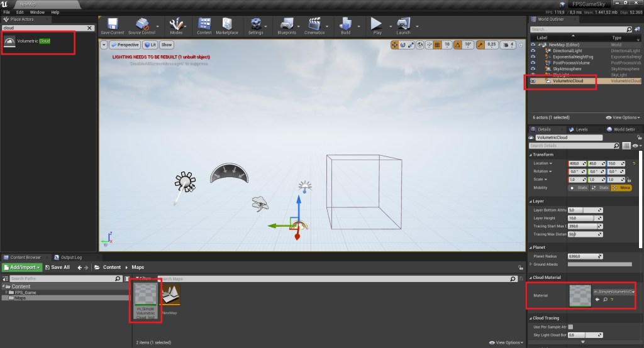Click the Ground Albedo color bar
The image size is (644, 348).
(x=600, y=264)
